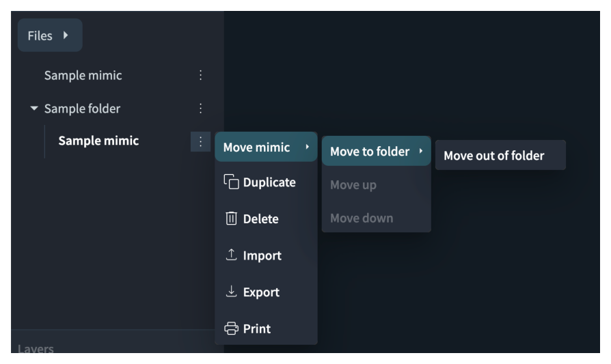The width and height of the screenshot is (611, 364).
Task: Open the Sample folder three-dot menu
Action: (200, 108)
